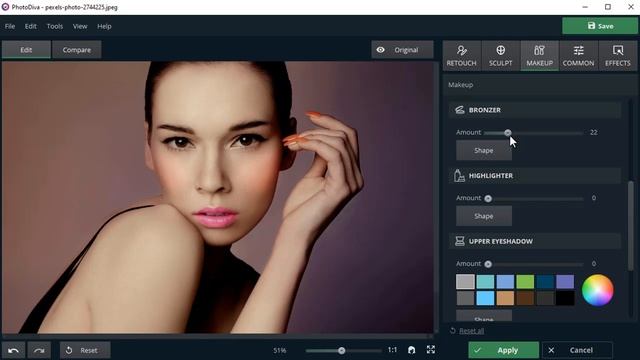Click the makeup panel vertical scrollbar
This screenshot has height=360, width=640.
(631, 226)
